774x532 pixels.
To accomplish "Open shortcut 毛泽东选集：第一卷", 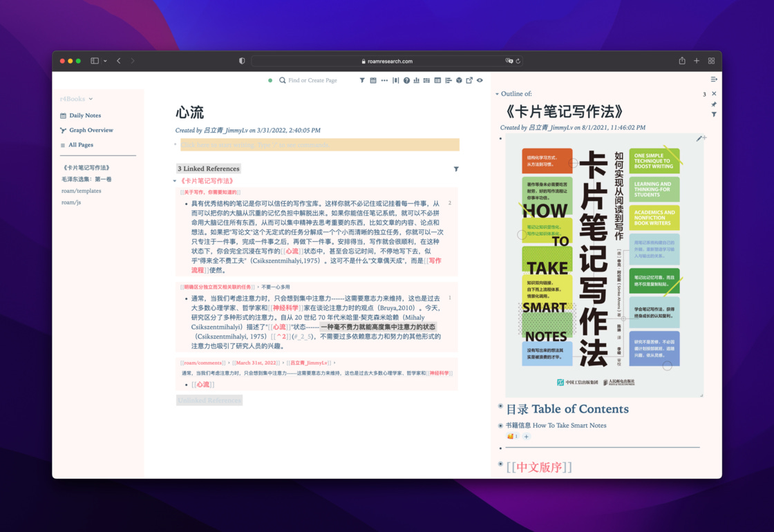I will (x=86, y=179).
